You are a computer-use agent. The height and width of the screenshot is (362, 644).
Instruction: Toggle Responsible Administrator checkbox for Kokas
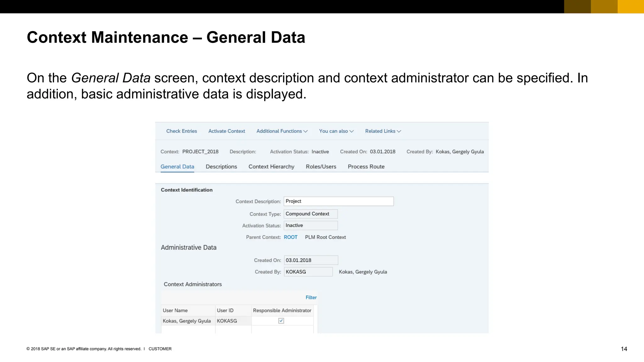281,321
